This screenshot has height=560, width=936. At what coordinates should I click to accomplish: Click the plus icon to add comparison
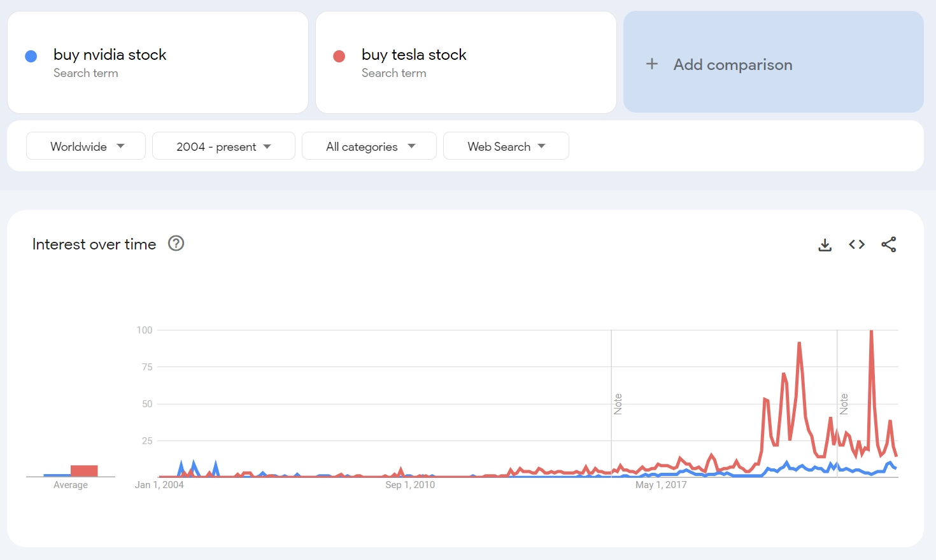tap(652, 64)
